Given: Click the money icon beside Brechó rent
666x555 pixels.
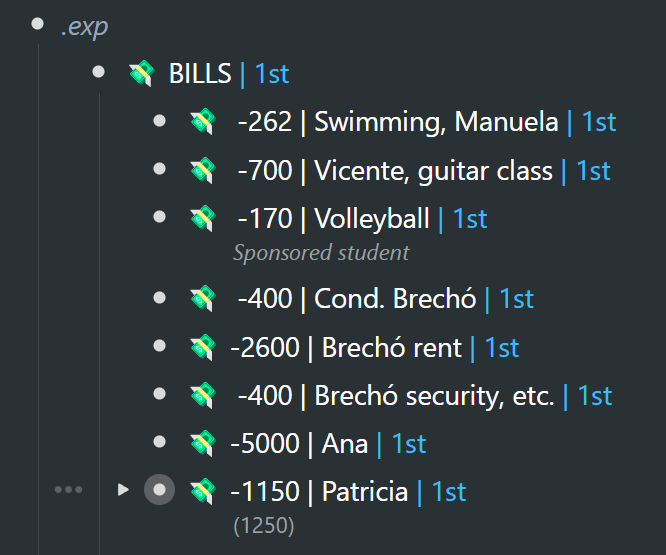Looking at the screenshot, I should pyautogui.click(x=203, y=347).
